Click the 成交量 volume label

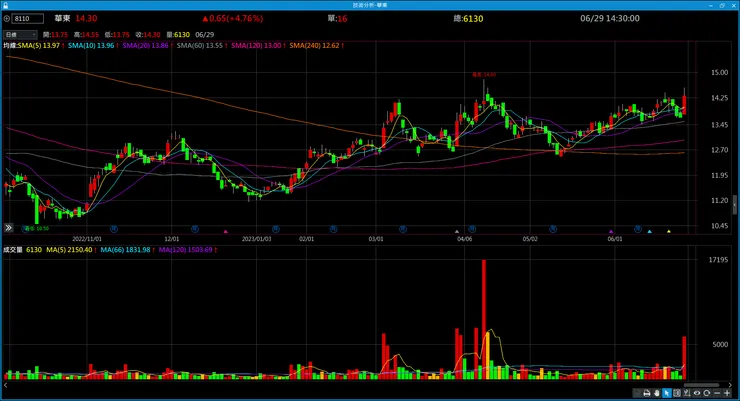point(13,250)
